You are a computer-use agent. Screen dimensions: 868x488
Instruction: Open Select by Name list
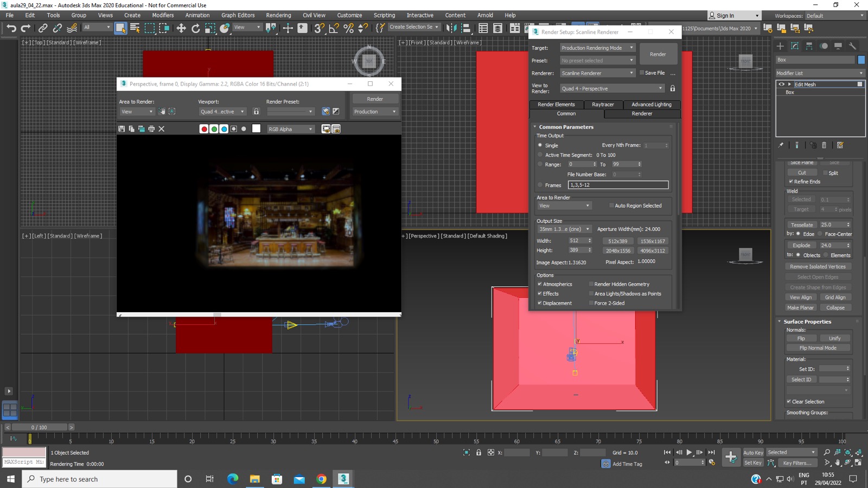point(135,28)
